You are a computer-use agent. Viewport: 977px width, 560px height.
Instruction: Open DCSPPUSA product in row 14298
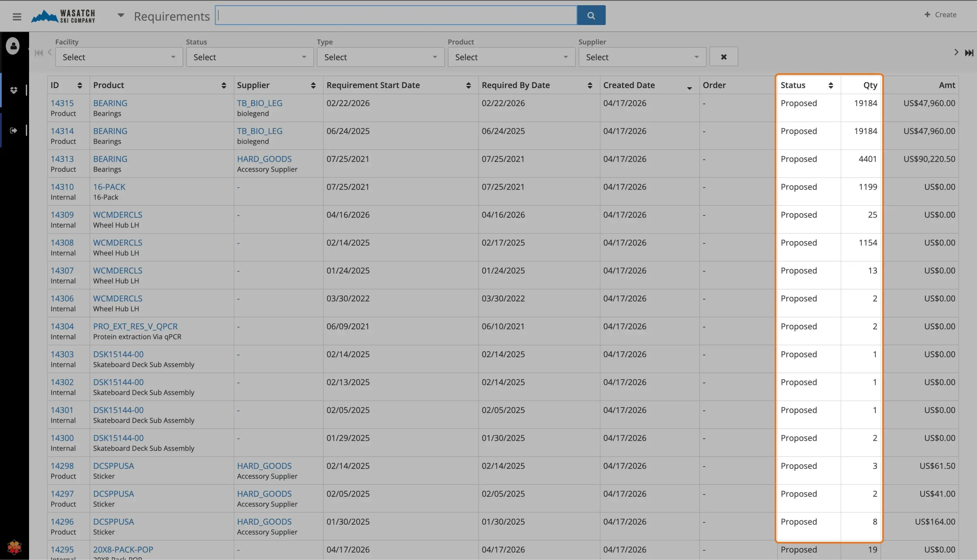tap(113, 466)
